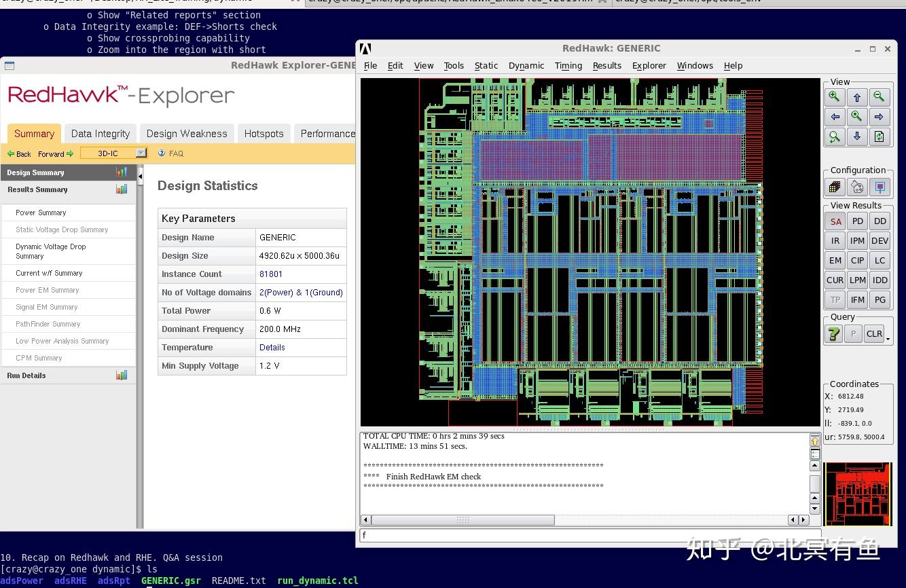Click the instance count link 81801
906x588 pixels.
(x=271, y=274)
